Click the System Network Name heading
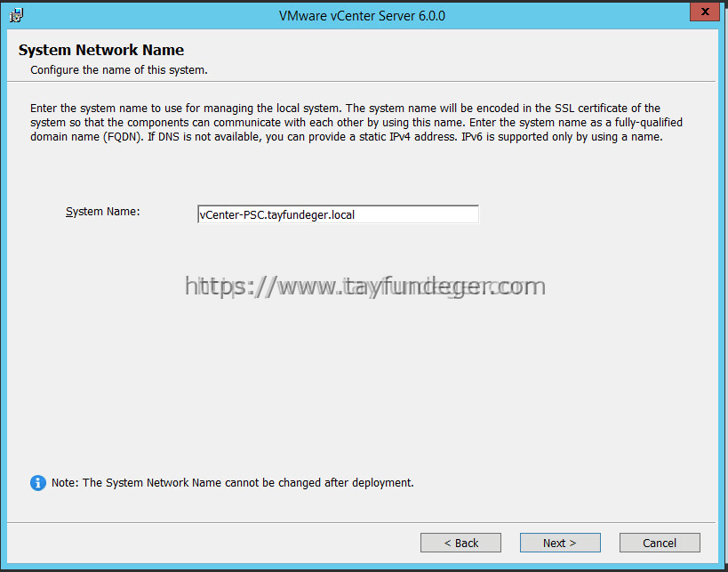The image size is (728, 572). pos(101,50)
